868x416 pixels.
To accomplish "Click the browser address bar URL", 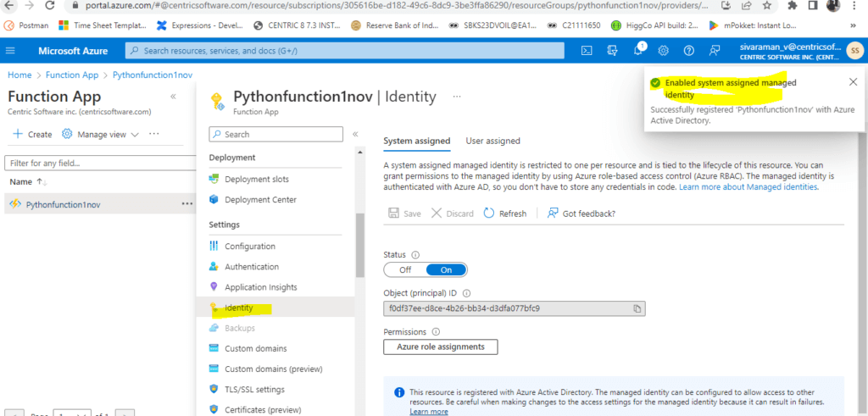I will click(x=397, y=6).
